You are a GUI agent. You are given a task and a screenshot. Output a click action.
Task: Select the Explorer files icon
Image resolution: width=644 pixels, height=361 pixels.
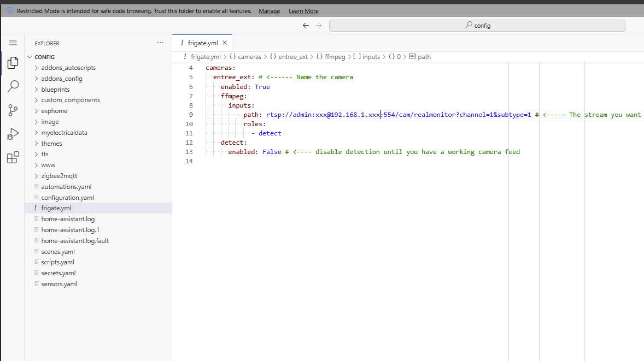pos(13,63)
